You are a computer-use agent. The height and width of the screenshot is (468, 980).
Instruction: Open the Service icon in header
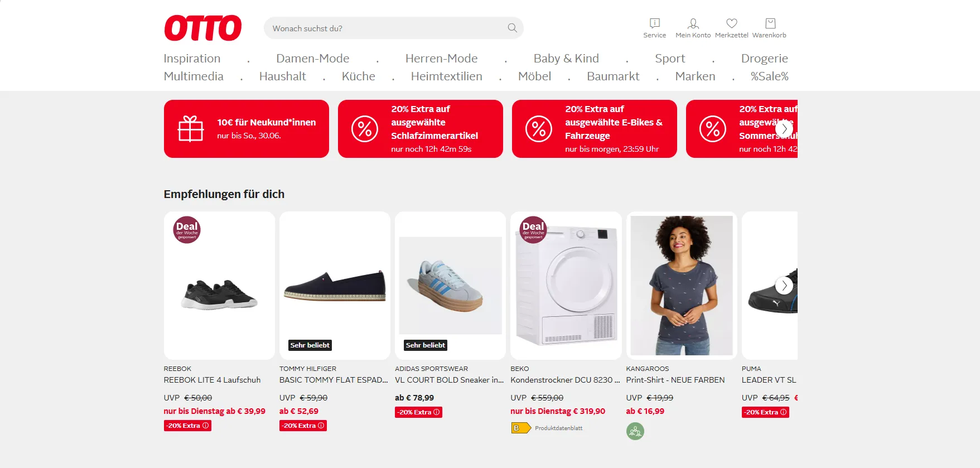[x=654, y=23]
